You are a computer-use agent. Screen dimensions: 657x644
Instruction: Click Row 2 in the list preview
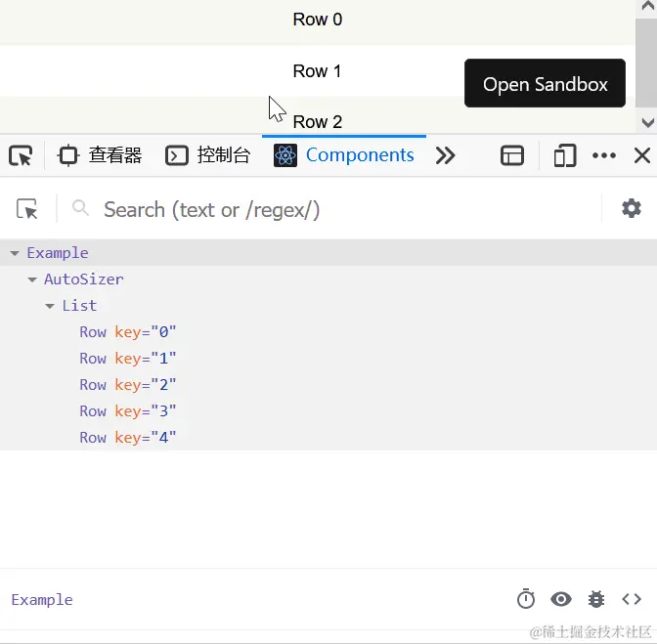click(317, 122)
